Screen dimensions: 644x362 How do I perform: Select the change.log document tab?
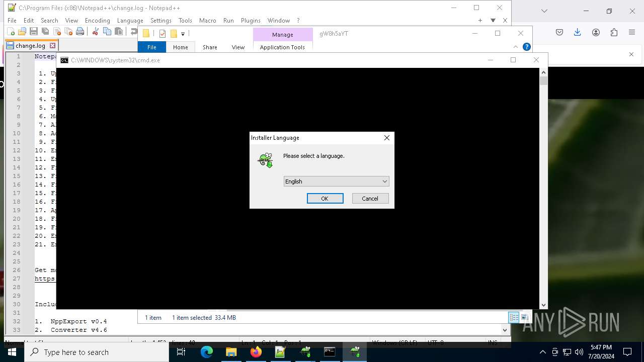[x=31, y=45]
